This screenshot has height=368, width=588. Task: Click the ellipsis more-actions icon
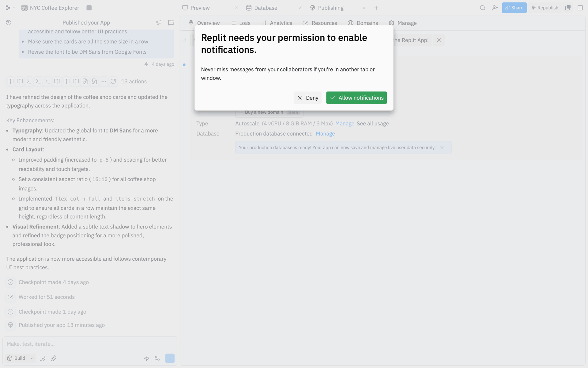[x=104, y=81]
